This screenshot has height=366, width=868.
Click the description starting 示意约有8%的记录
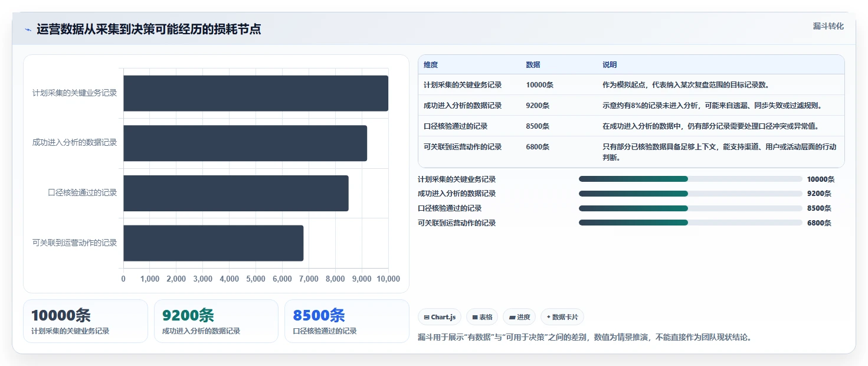[712, 106]
